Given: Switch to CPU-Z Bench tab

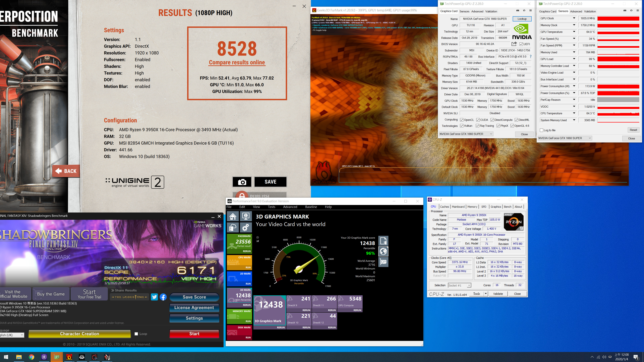Looking at the screenshot, I should (507, 207).
